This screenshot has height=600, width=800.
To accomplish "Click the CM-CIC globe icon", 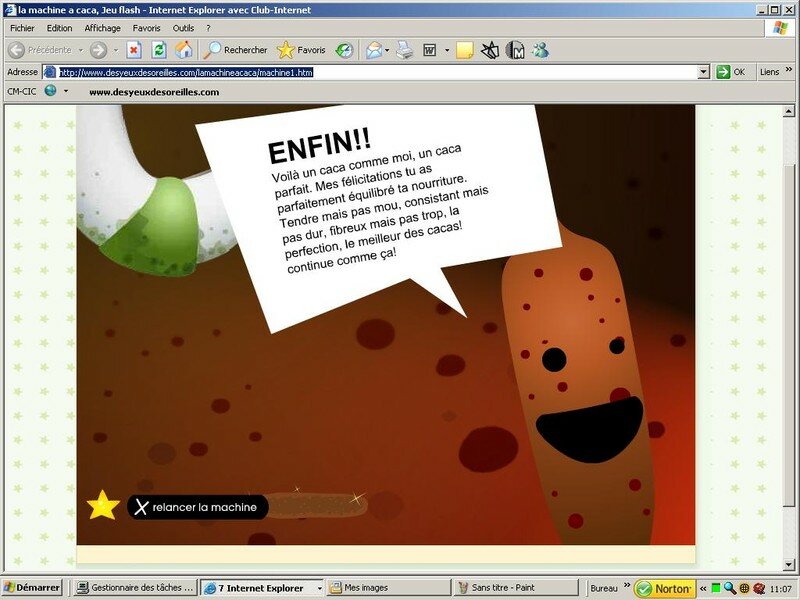I will [51, 91].
